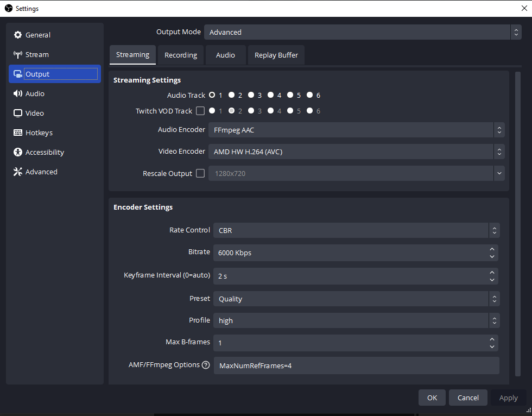Select Audio Track 4 radio button
Image resolution: width=532 pixels, height=416 pixels.
pyautogui.click(x=270, y=95)
